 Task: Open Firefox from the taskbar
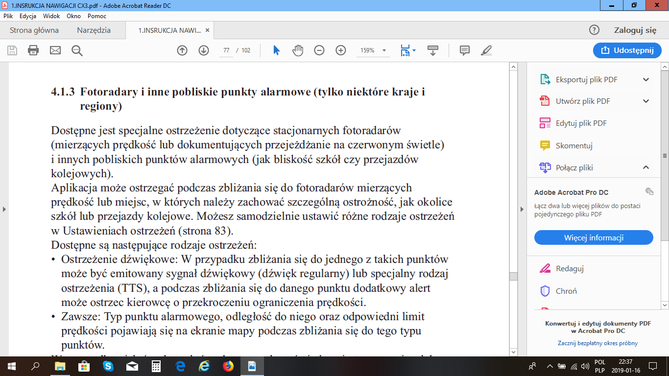pyautogui.click(x=228, y=366)
